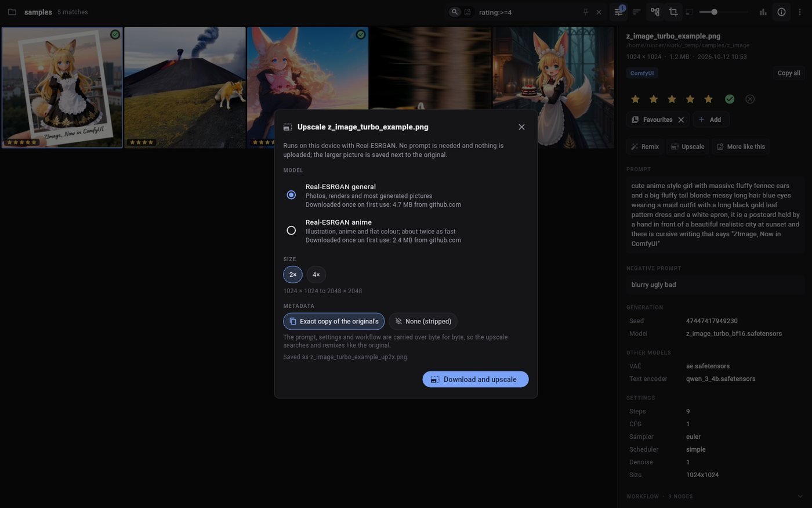The width and height of the screenshot is (812, 508).
Task: Select Real-ESRGAN anime model
Action: click(x=405, y=230)
